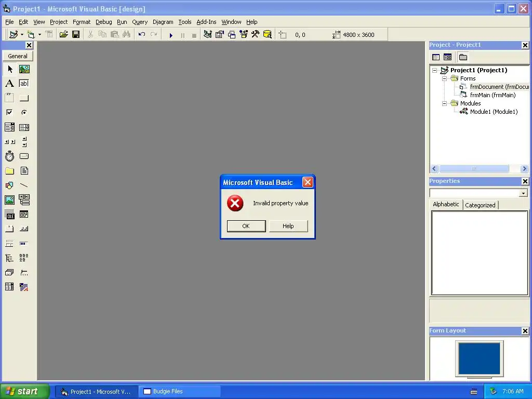
Task: Start the project with Run arrow
Action: [x=171, y=35]
